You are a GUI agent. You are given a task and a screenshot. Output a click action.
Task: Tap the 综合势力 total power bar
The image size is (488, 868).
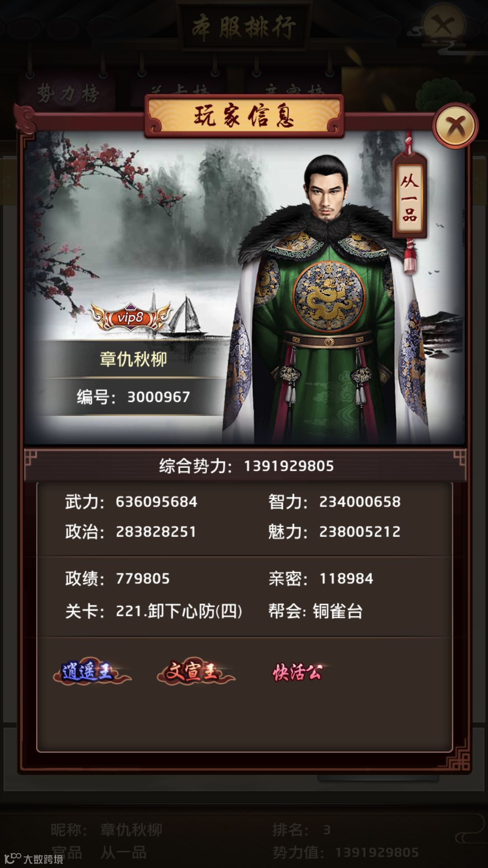click(x=246, y=466)
